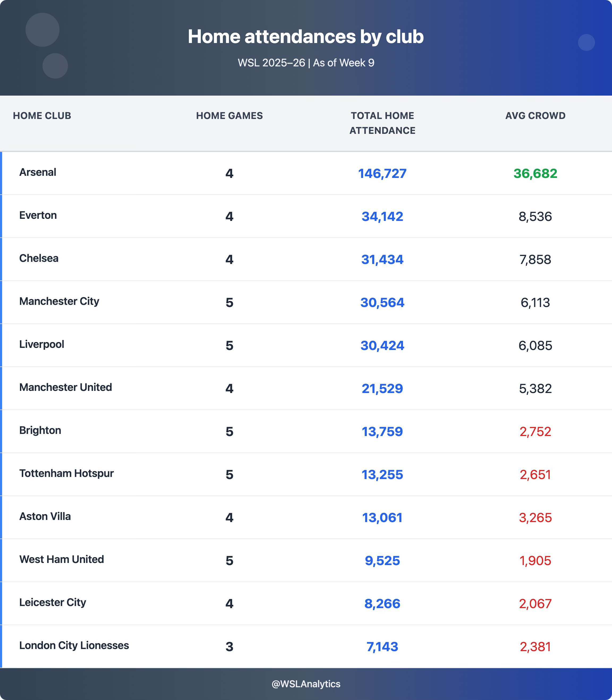Click the HOME CLUB column header
This screenshot has height=700, width=612.
pos(42,116)
